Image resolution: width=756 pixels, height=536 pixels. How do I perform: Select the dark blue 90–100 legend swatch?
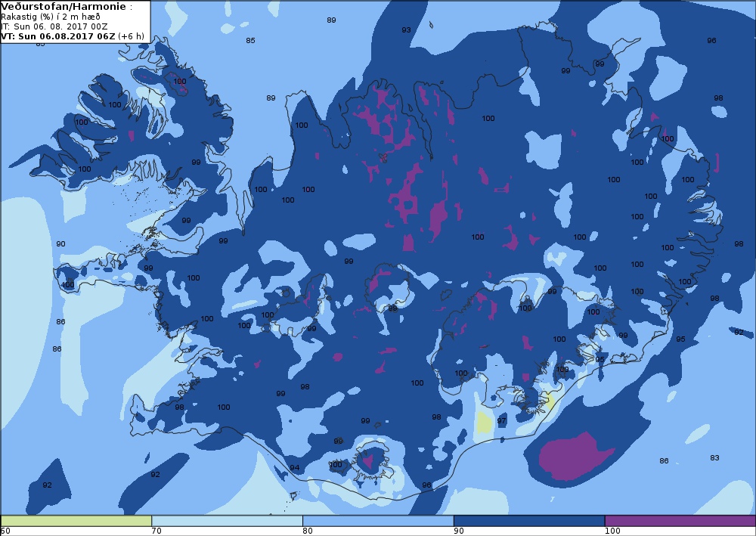529,521
